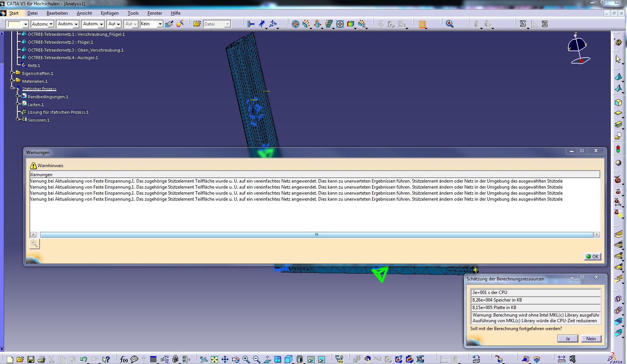Open the Hilfe menu
The width and height of the screenshot is (627, 364).
[x=175, y=13]
